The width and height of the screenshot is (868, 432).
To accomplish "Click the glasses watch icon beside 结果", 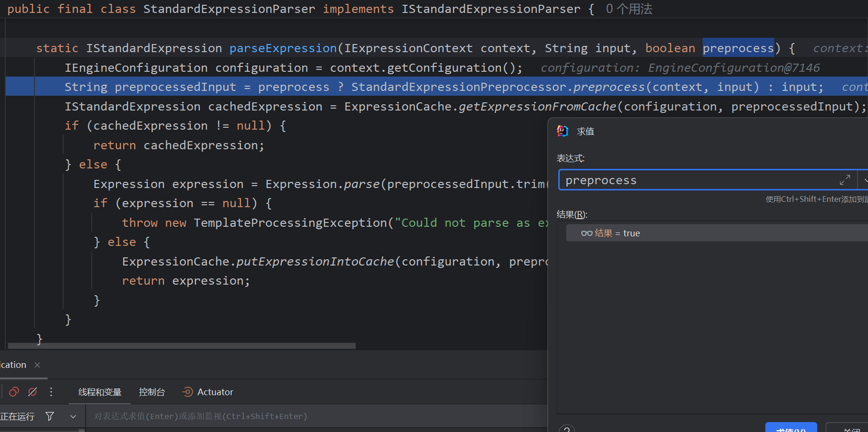I will 586,233.
